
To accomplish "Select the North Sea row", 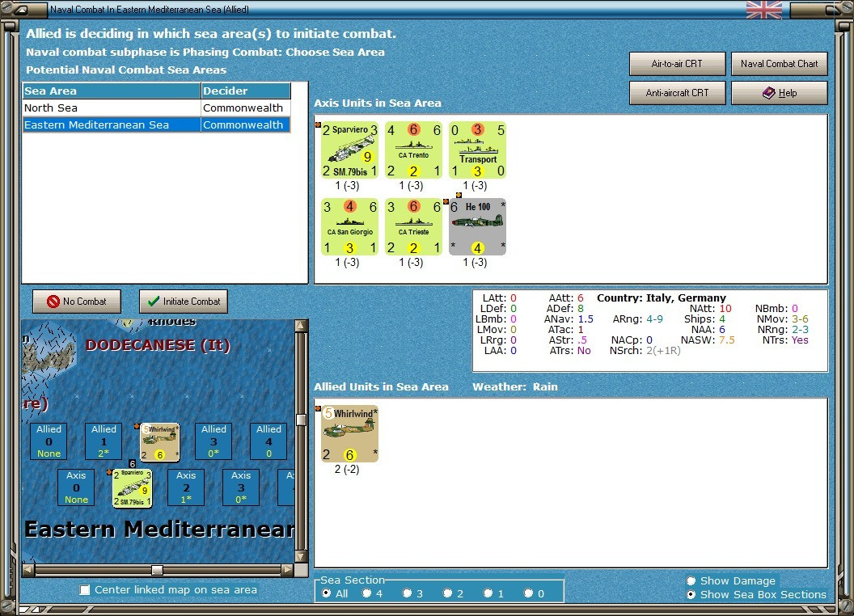I will pyautogui.click(x=157, y=108).
